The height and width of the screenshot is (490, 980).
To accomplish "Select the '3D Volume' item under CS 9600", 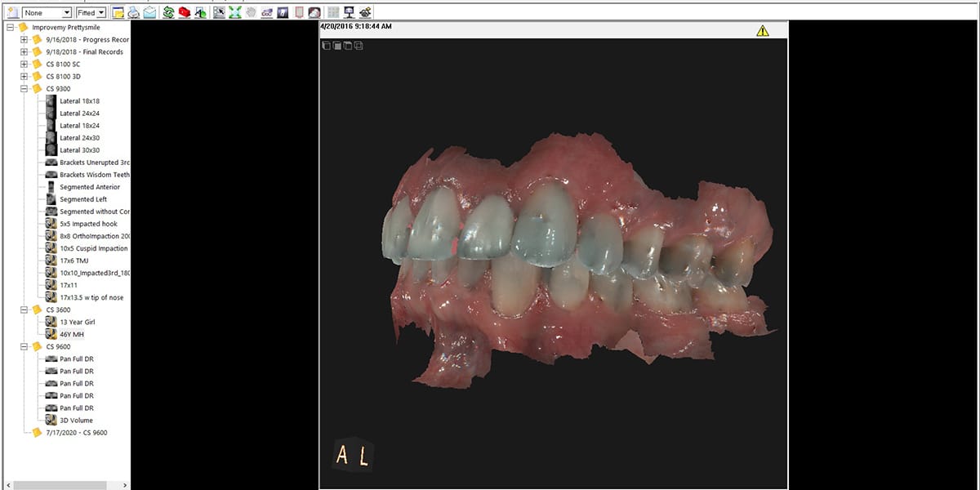I will [x=76, y=421].
